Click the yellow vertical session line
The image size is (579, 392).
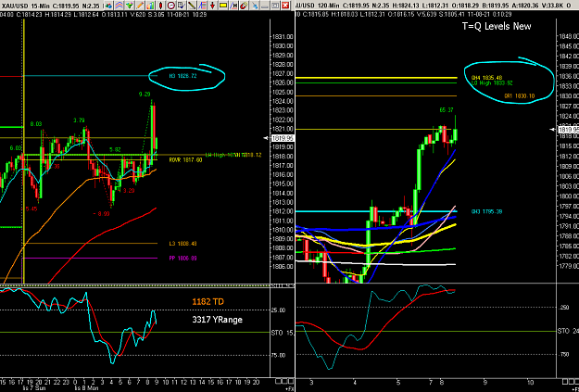(x=24, y=151)
